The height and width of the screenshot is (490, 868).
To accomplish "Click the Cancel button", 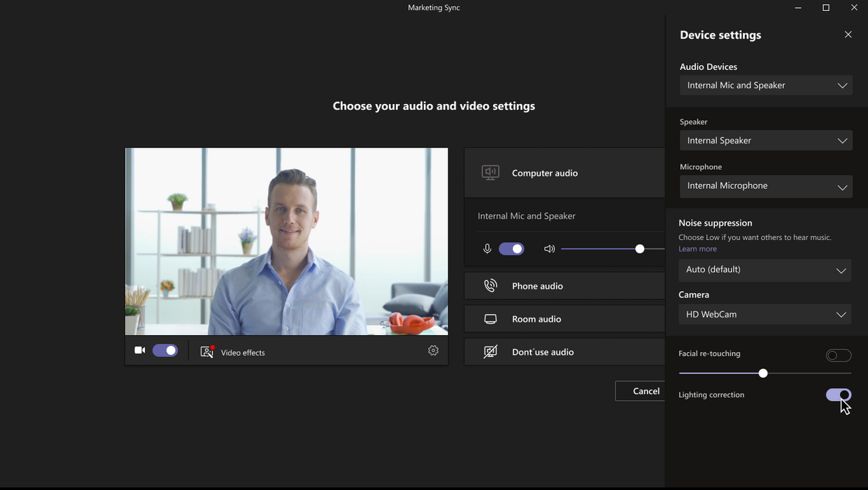I will (x=640, y=391).
